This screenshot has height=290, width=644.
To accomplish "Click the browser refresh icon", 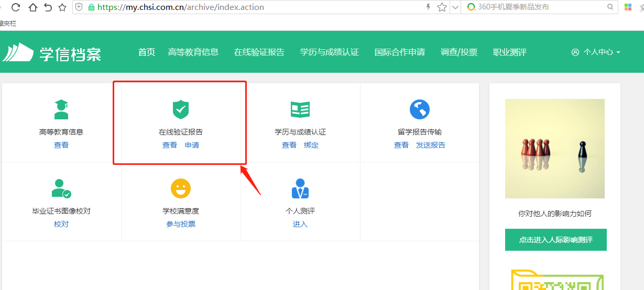I will [16, 7].
